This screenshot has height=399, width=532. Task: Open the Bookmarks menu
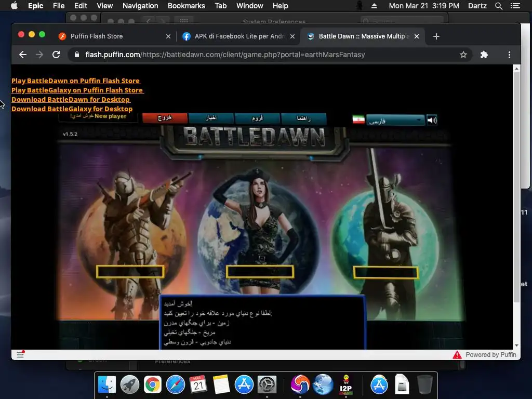click(x=187, y=6)
